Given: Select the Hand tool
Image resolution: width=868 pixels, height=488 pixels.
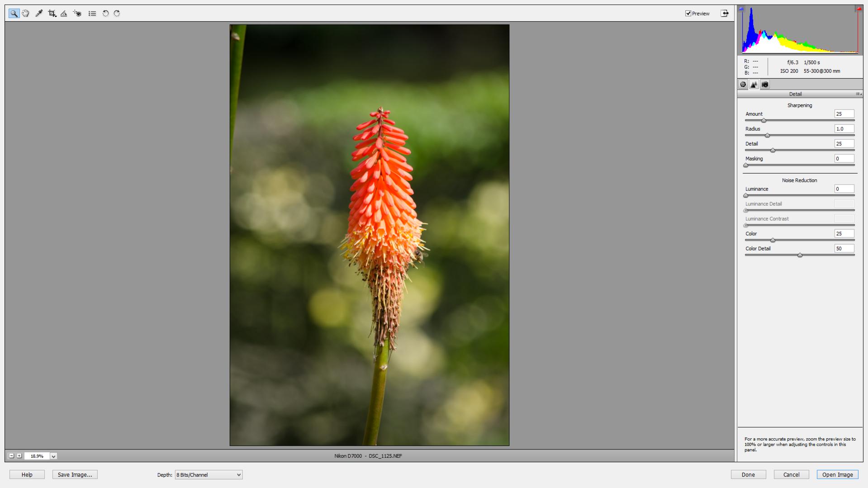Looking at the screenshot, I should point(26,14).
